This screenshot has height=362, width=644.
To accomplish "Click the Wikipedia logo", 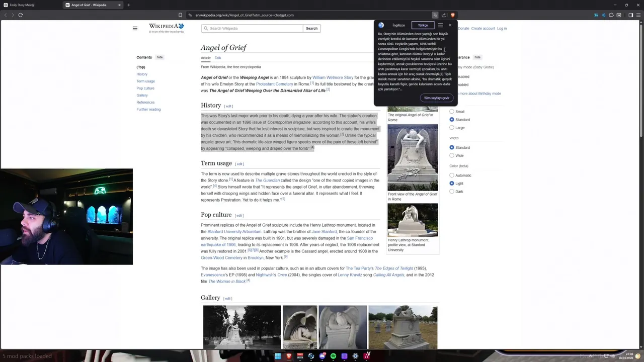I will (167, 28).
